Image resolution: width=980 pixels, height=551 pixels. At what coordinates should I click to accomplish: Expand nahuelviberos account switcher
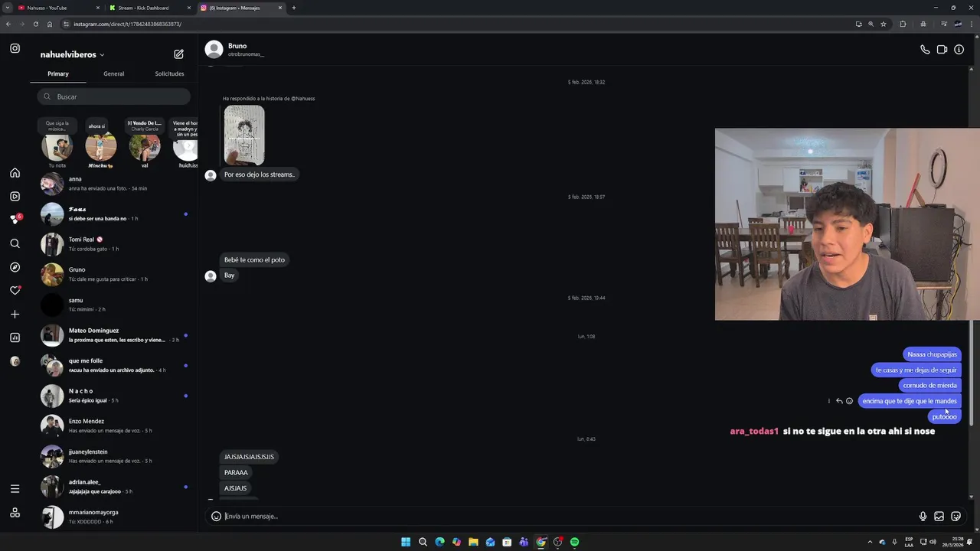73,54
